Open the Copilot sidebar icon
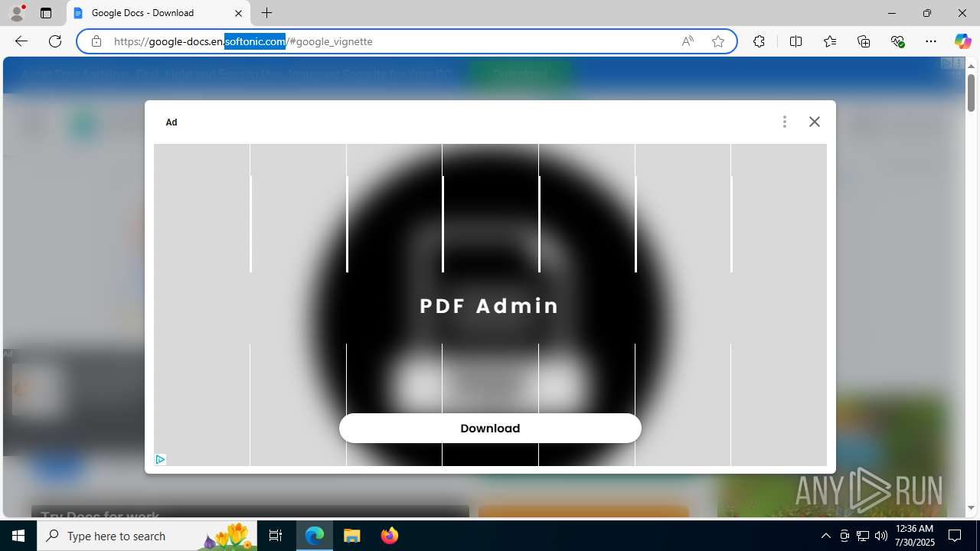The width and height of the screenshot is (980, 551). pyautogui.click(x=962, y=41)
